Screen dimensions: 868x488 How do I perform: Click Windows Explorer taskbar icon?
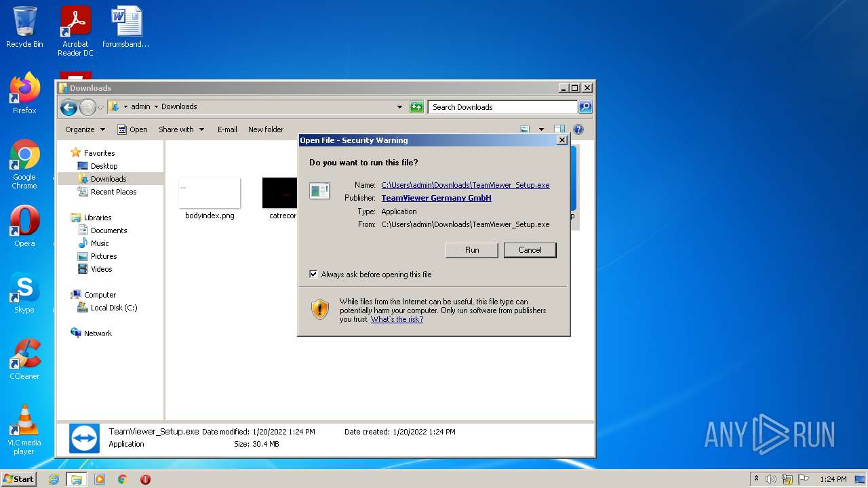pyautogui.click(x=77, y=479)
